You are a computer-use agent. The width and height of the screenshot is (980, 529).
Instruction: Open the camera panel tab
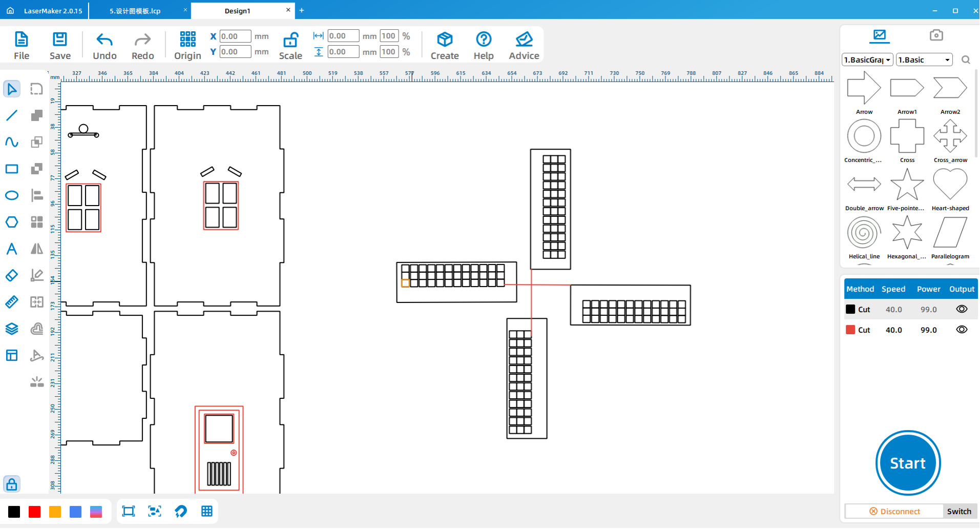(936, 35)
